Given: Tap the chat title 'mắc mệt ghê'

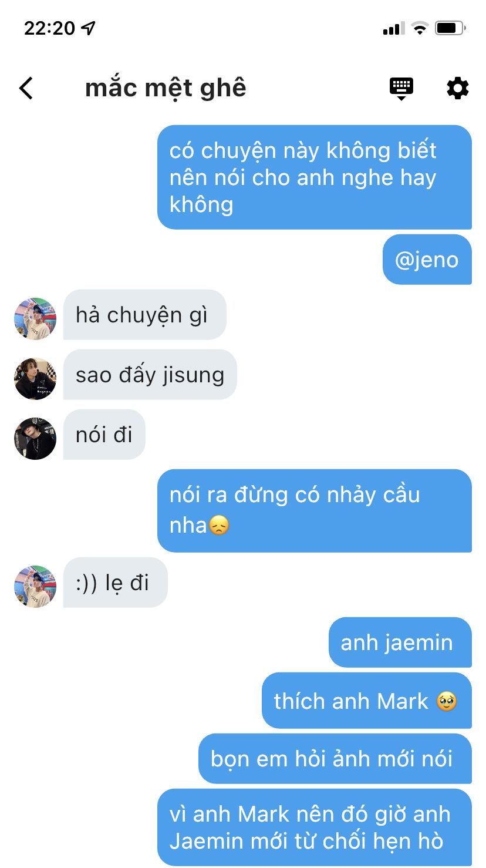Looking at the screenshot, I should tap(166, 88).
